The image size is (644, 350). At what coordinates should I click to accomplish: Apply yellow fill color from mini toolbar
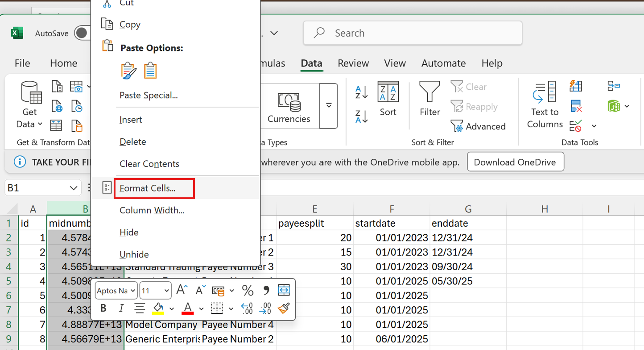click(x=158, y=308)
